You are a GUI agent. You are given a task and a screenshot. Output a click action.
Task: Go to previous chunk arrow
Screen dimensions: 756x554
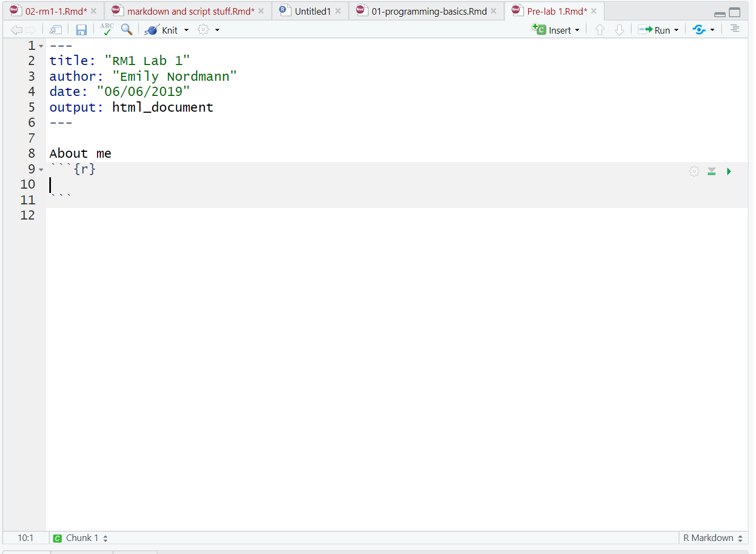(600, 30)
